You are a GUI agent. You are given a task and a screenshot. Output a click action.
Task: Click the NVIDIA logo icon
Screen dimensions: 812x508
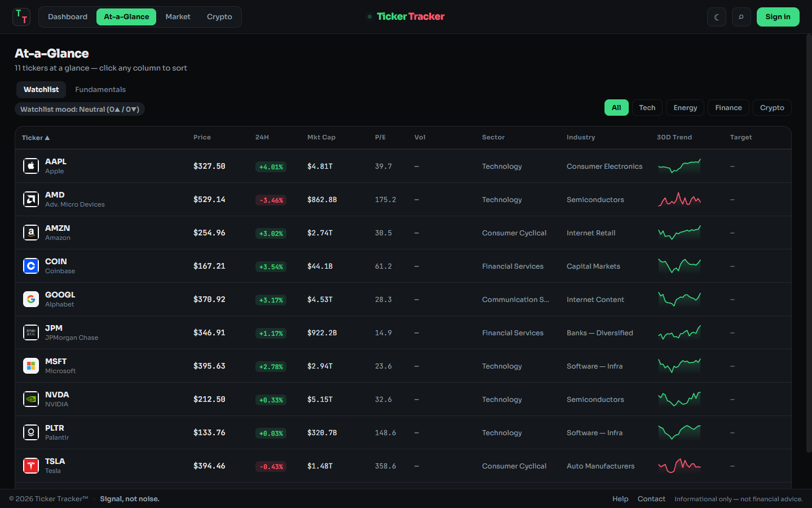[x=31, y=399]
